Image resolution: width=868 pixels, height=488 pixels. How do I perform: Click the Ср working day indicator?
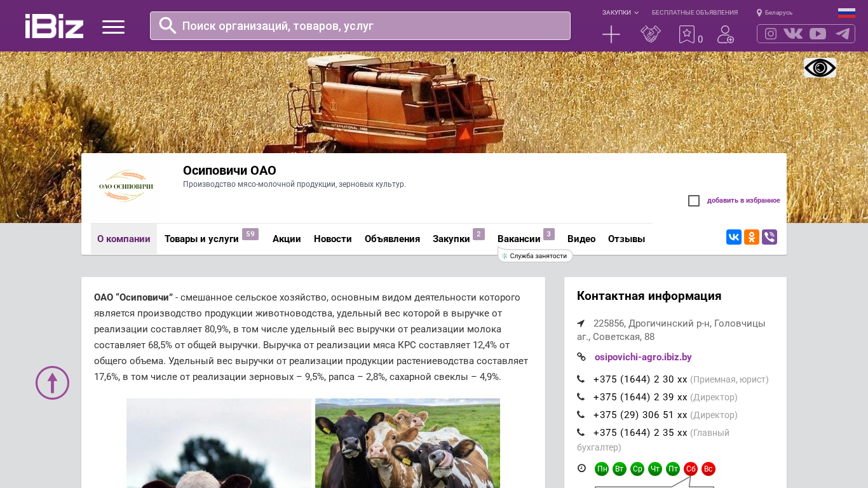(x=637, y=469)
